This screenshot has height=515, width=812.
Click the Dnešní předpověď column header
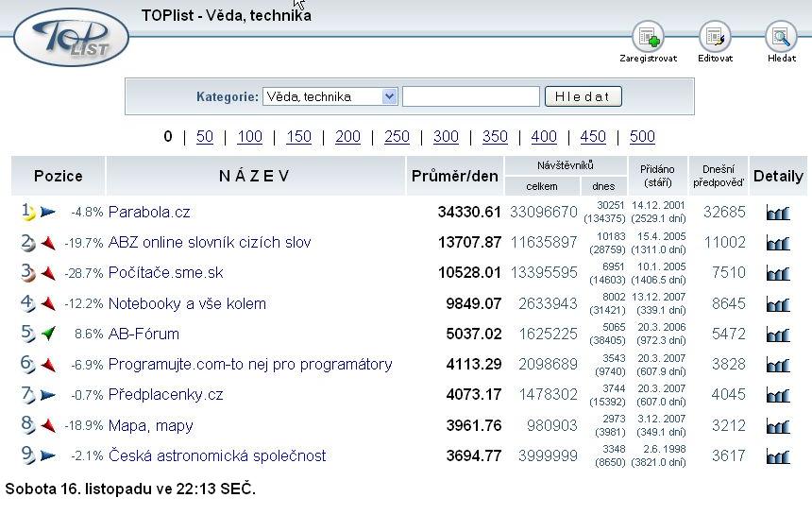[719, 176]
